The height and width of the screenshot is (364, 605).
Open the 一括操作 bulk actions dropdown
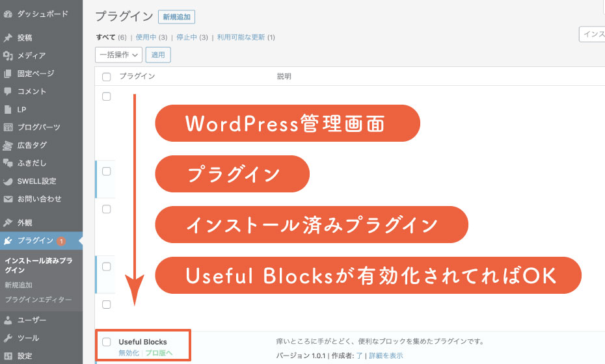pyautogui.click(x=118, y=55)
